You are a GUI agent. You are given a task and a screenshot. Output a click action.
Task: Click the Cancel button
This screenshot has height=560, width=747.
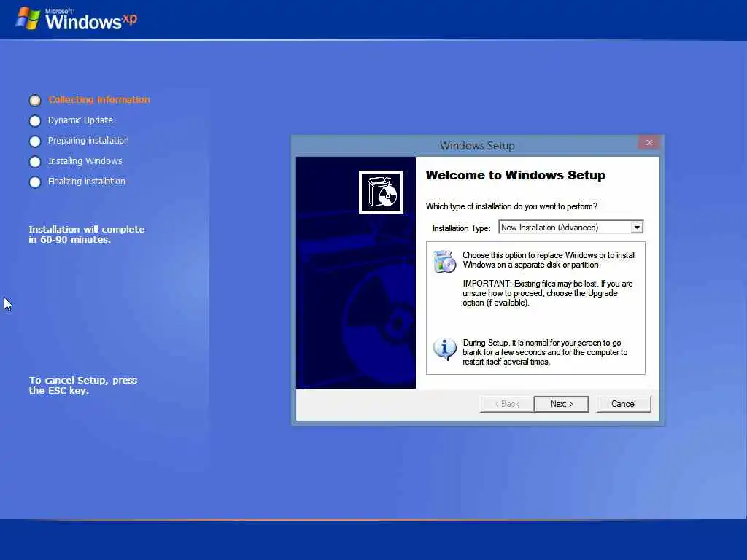pos(623,404)
